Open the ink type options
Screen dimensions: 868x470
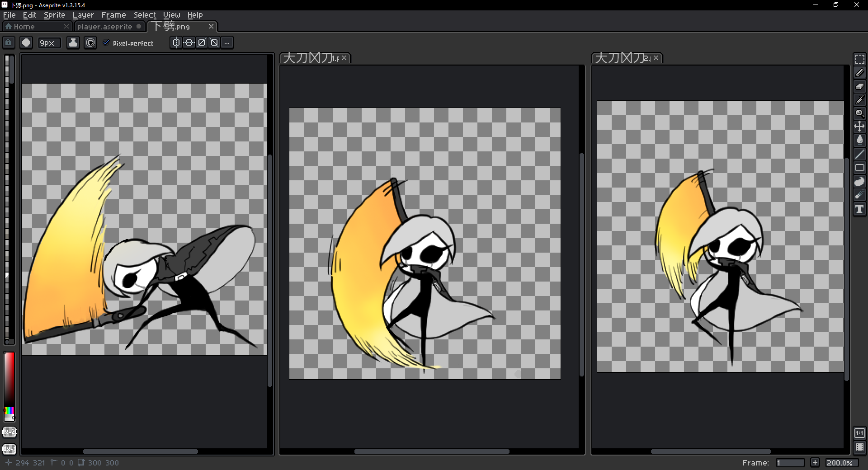coord(73,43)
